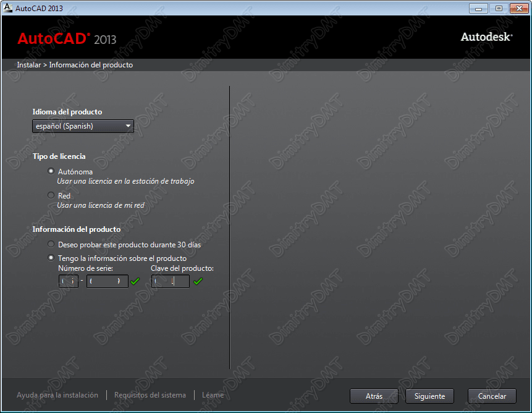Click inside the Clave del producto input field
Image resolution: width=532 pixels, height=413 pixels.
(170, 281)
